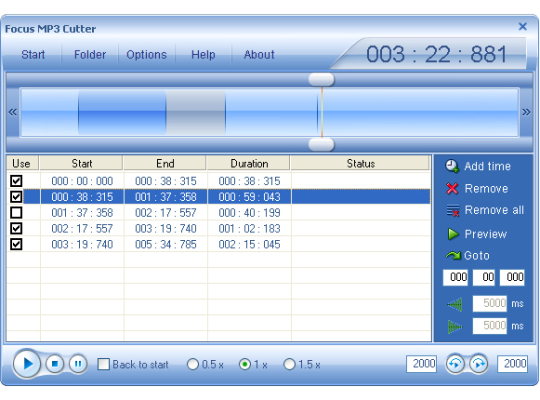Click the fade-in 5000 ms field
The width and height of the screenshot is (540, 400).
[x=490, y=304]
